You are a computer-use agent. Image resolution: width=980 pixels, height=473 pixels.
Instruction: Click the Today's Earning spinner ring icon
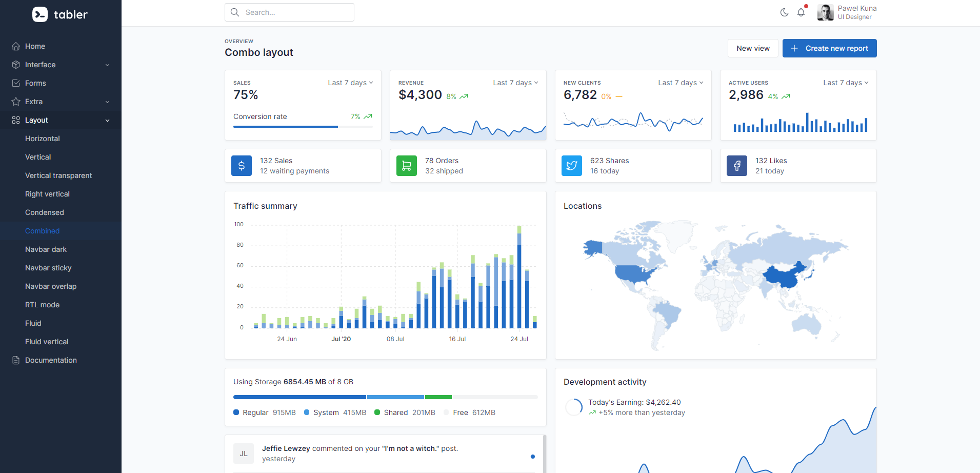[574, 407]
